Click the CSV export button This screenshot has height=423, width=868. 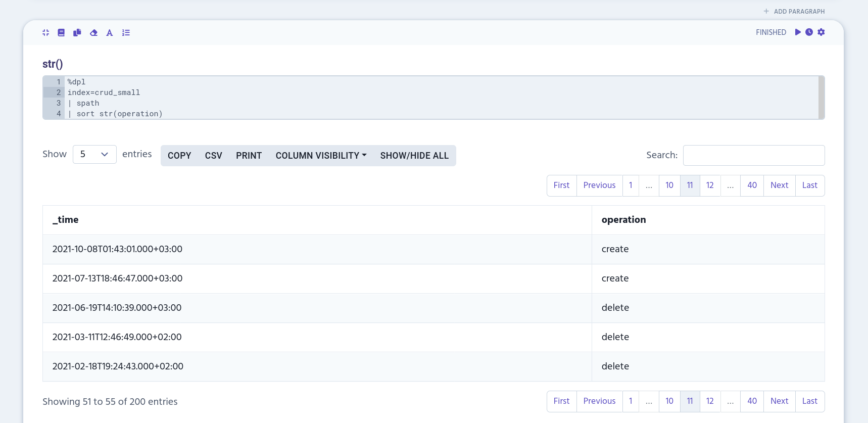point(214,156)
